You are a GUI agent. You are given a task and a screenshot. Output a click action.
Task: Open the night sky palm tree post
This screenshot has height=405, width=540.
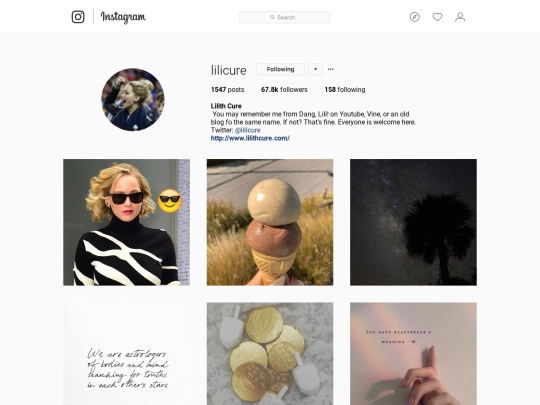pos(413,222)
